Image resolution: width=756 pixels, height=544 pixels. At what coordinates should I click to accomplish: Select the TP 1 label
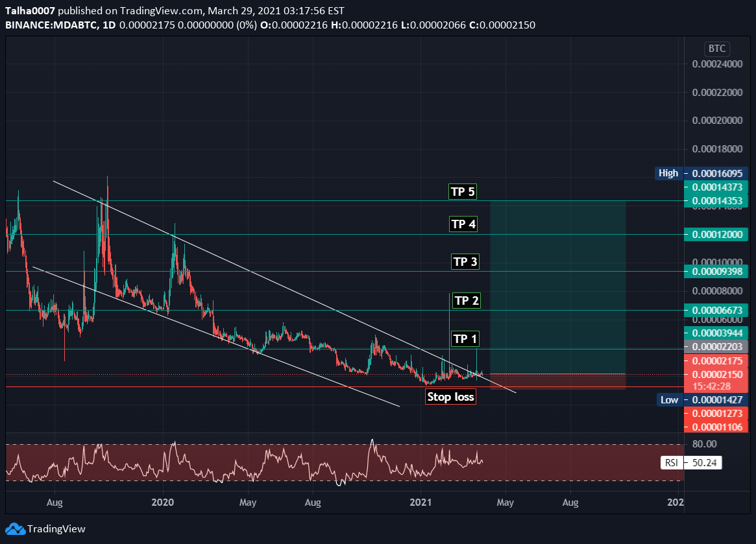[465, 338]
